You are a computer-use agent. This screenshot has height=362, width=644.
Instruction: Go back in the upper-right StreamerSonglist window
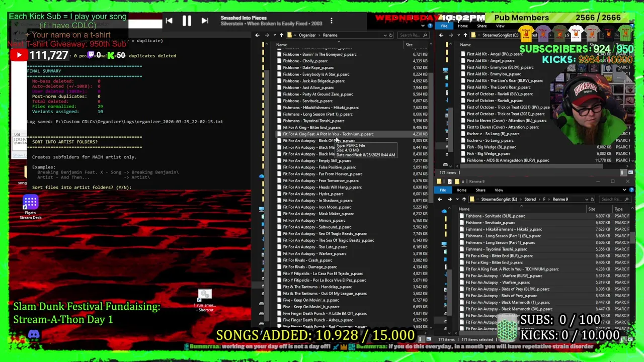pyautogui.click(x=441, y=35)
